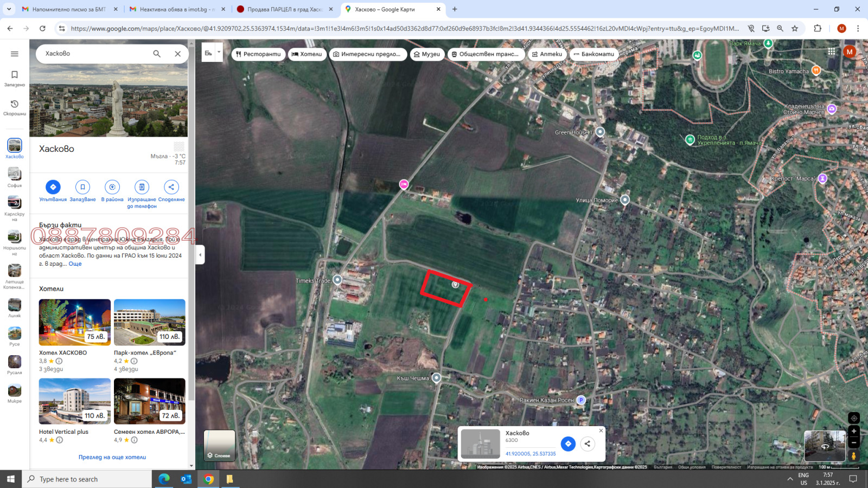Screen dimensions: 868x488
Task: Collapse the side panel with the arrow
Action: [200, 254]
